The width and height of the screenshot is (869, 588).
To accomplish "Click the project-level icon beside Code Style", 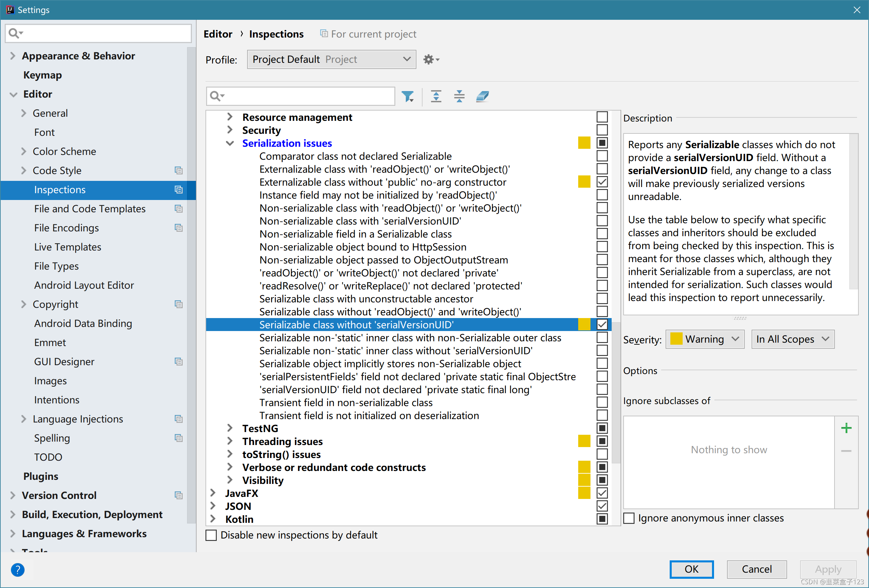I will (x=179, y=170).
